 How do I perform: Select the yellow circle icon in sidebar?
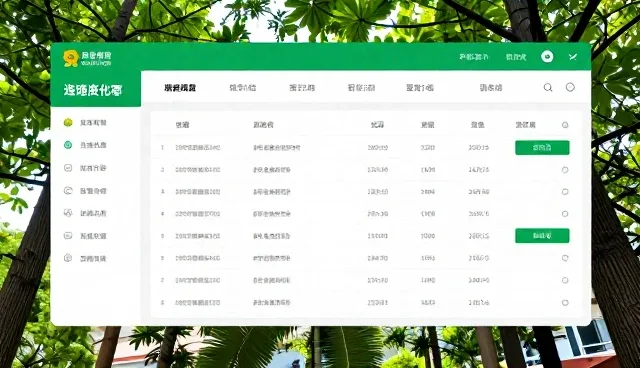click(68, 122)
